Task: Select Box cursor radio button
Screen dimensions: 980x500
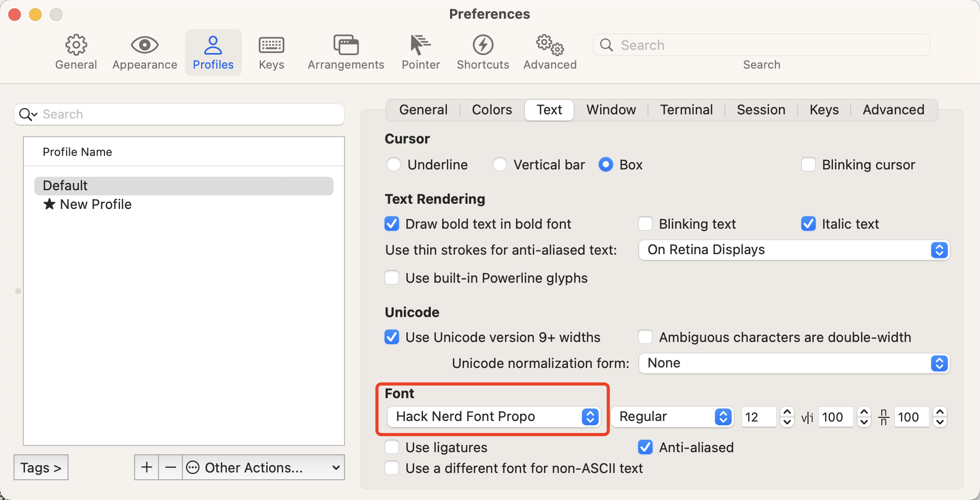Action: 606,165
